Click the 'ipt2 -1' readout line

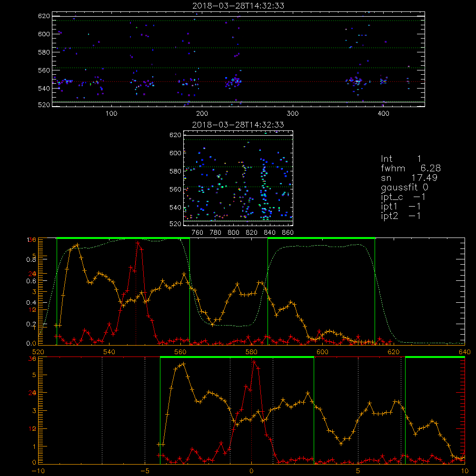[401, 216]
